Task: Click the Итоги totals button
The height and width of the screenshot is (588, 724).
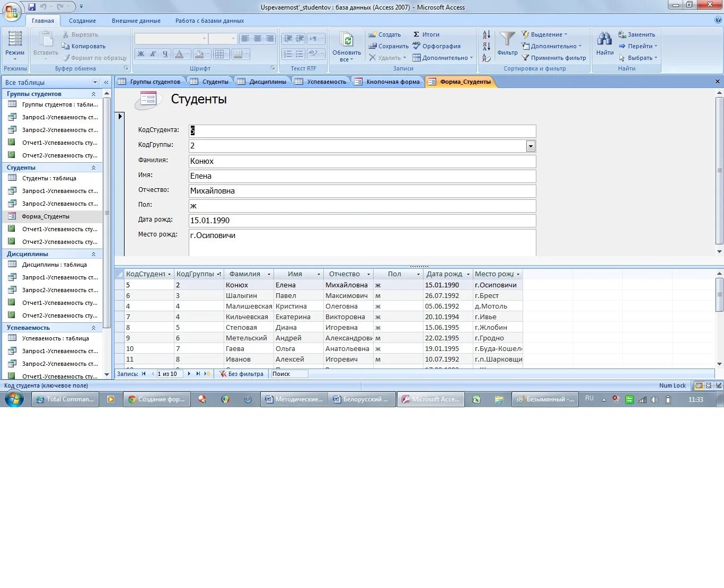Action: [x=426, y=34]
